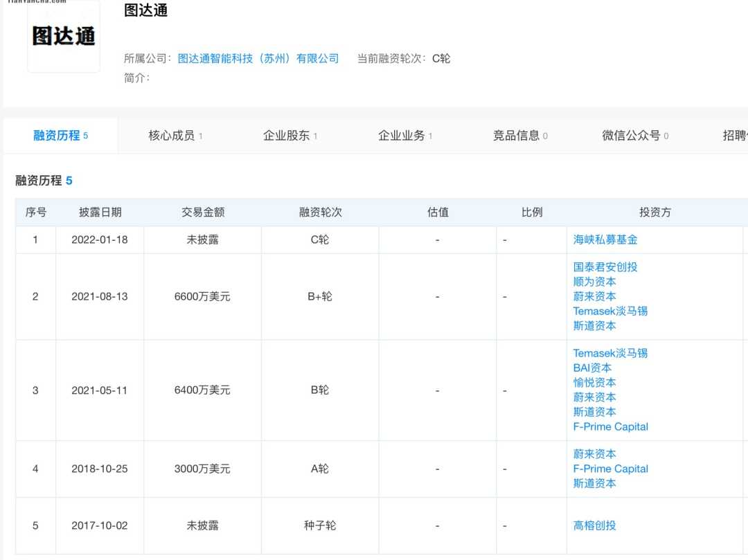This screenshot has height=560, width=748.
Task: Click the 图达通 company logo thumbnail
Action: click(64, 36)
